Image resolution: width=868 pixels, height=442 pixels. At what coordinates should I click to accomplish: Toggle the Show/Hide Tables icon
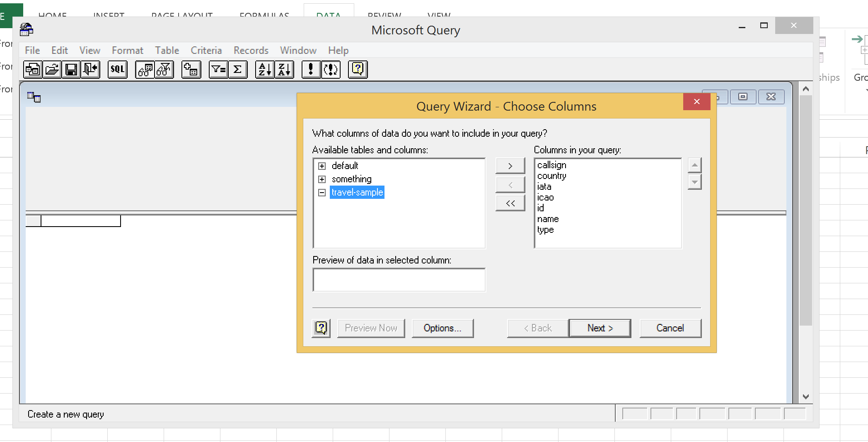click(145, 70)
